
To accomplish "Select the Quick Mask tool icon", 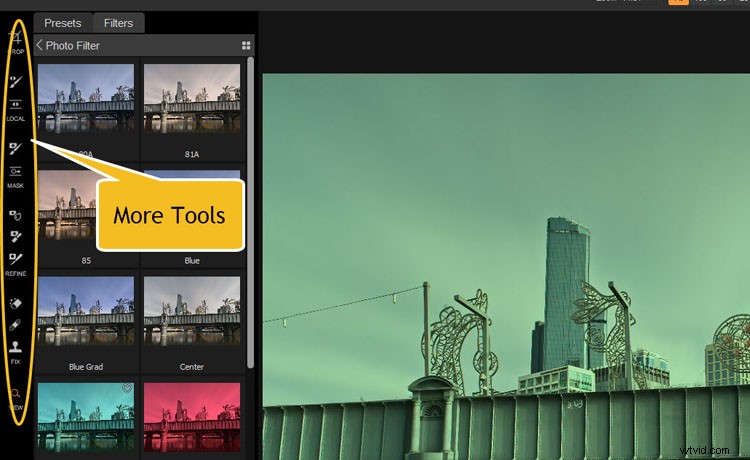I will (x=15, y=216).
